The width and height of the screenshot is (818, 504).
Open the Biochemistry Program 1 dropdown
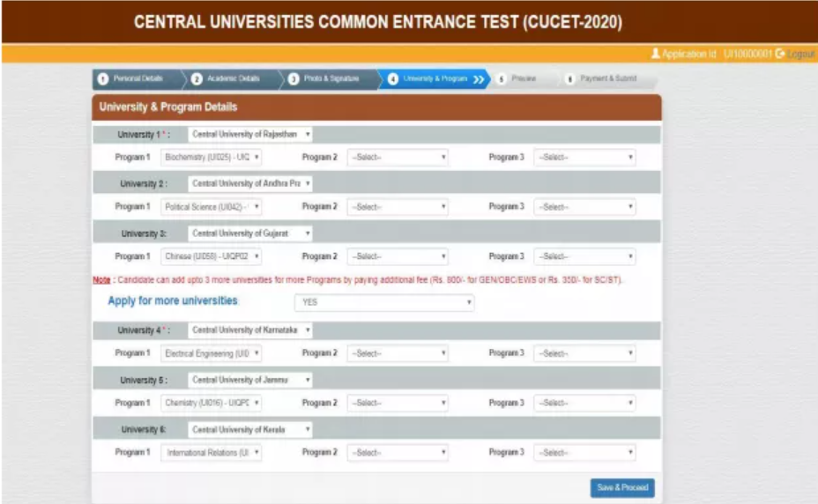212,157
